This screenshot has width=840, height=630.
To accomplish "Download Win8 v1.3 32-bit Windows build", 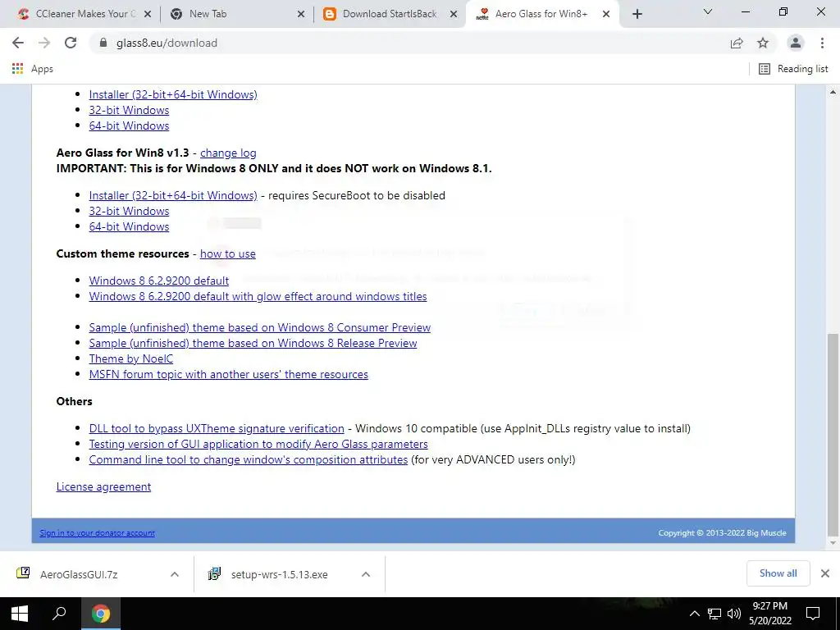I will [x=129, y=211].
